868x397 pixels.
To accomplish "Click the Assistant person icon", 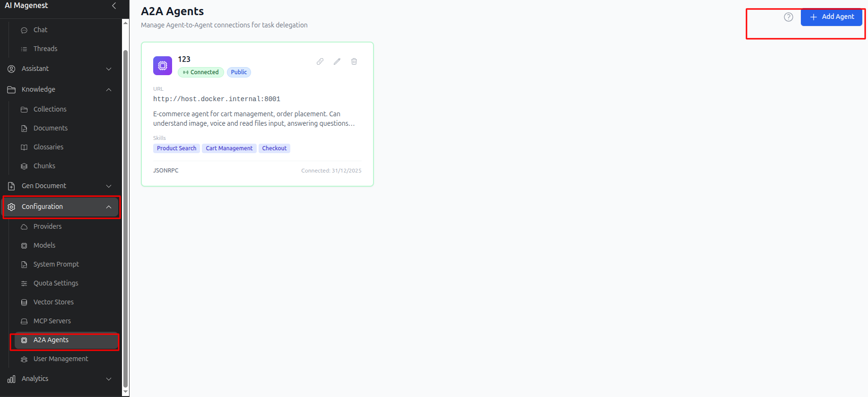I will pyautogui.click(x=11, y=69).
